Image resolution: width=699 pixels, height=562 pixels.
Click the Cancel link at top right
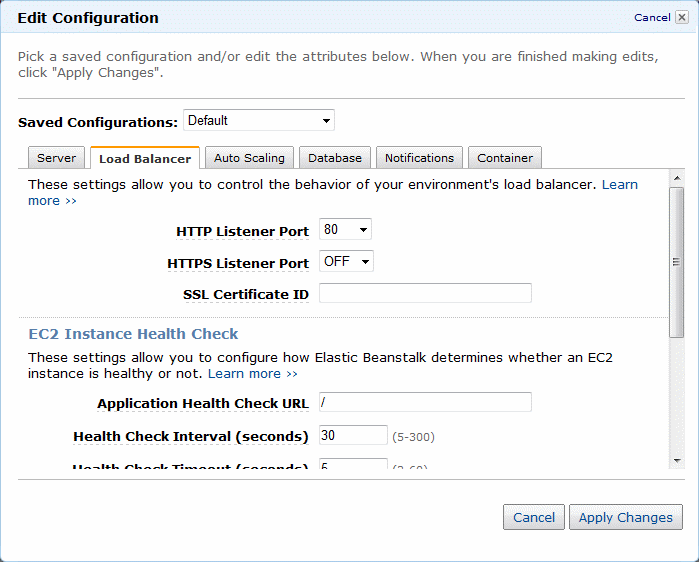[652, 17]
